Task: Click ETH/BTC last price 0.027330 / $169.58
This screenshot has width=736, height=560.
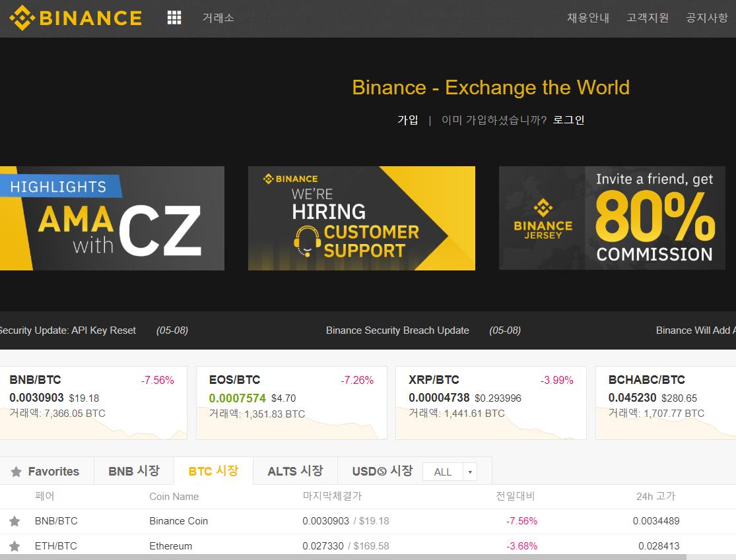Action: click(346, 546)
